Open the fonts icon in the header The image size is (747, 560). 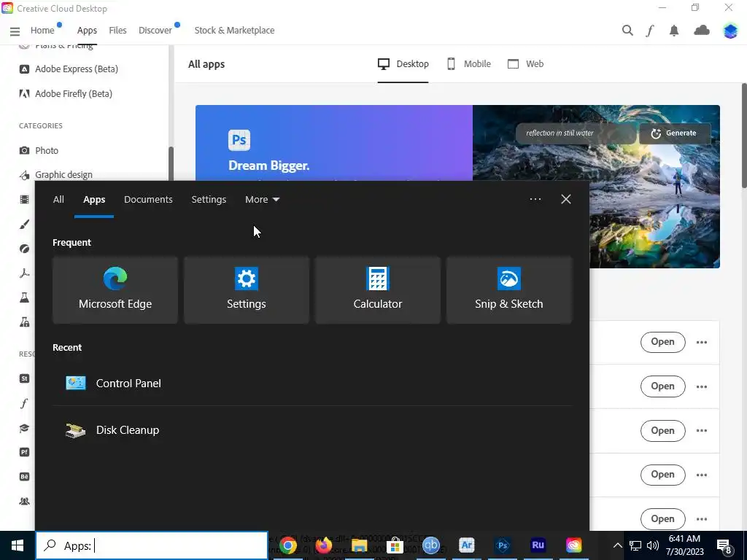click(x=650, y=31)
